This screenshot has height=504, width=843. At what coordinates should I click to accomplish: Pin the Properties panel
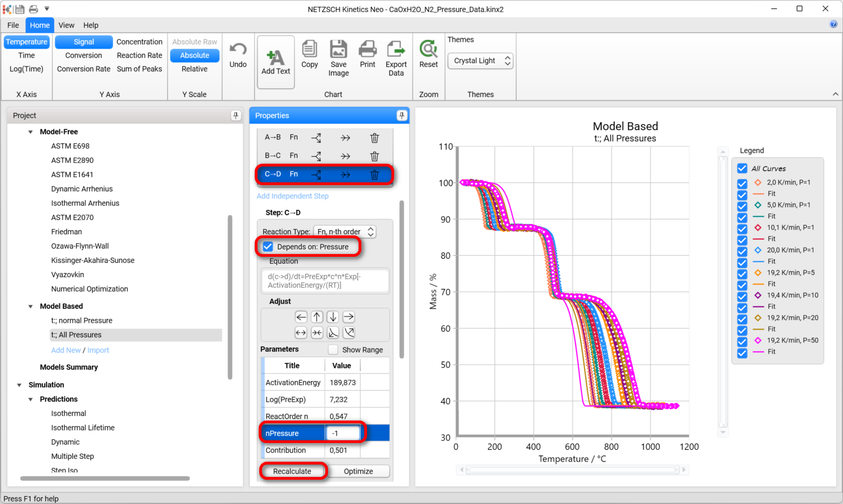401,116
